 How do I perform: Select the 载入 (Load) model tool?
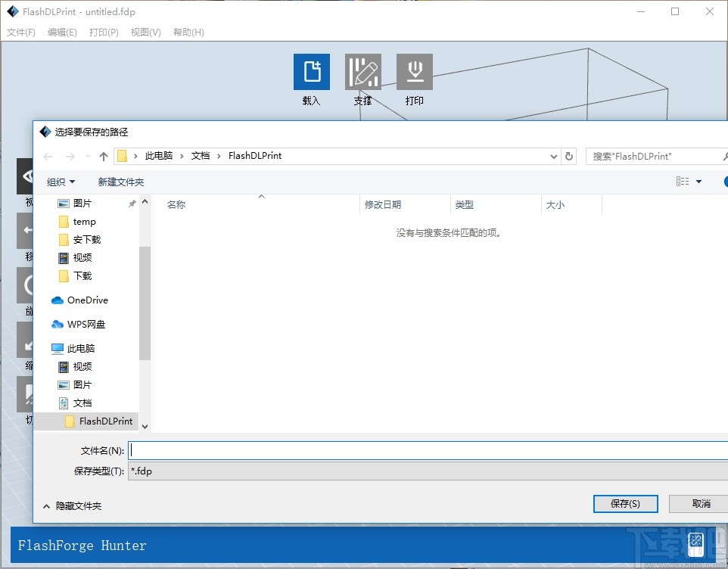[x=311, y=71]
